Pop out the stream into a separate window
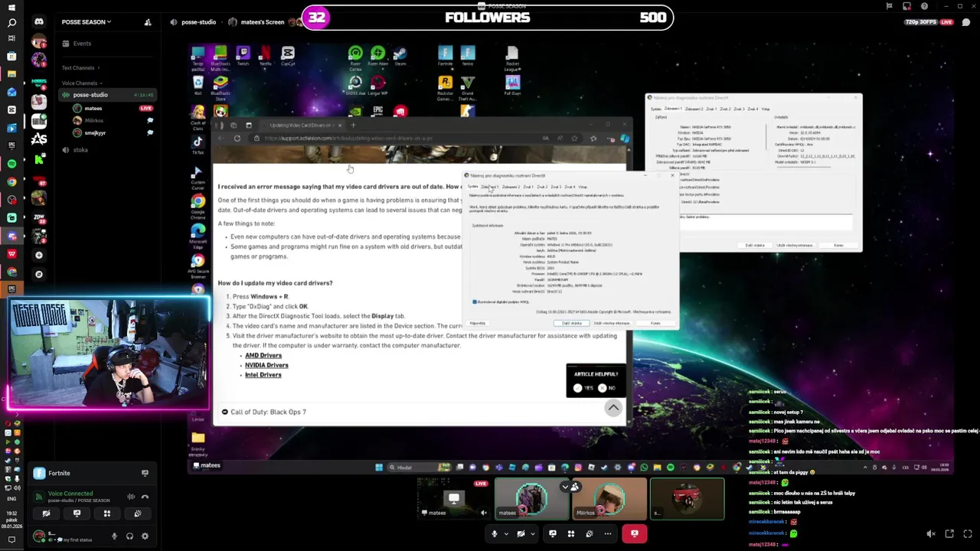Viewport: 980px width, 551px height. click(x=949, y=534)
